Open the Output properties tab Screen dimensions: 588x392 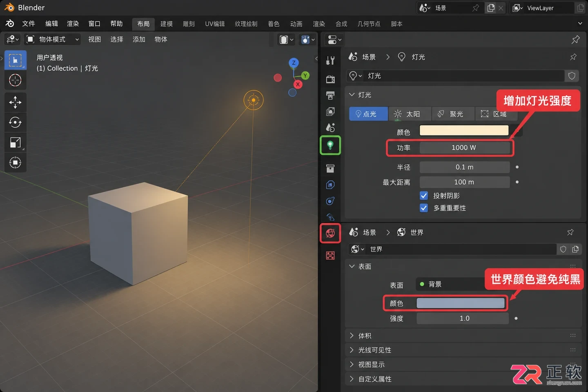click(x=330, y=95)
